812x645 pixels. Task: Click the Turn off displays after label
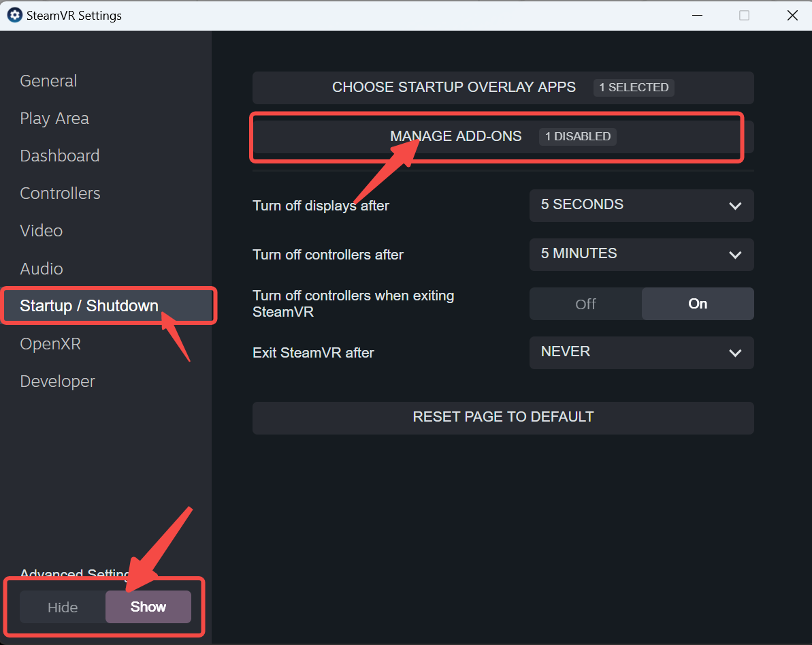(321, 206)
